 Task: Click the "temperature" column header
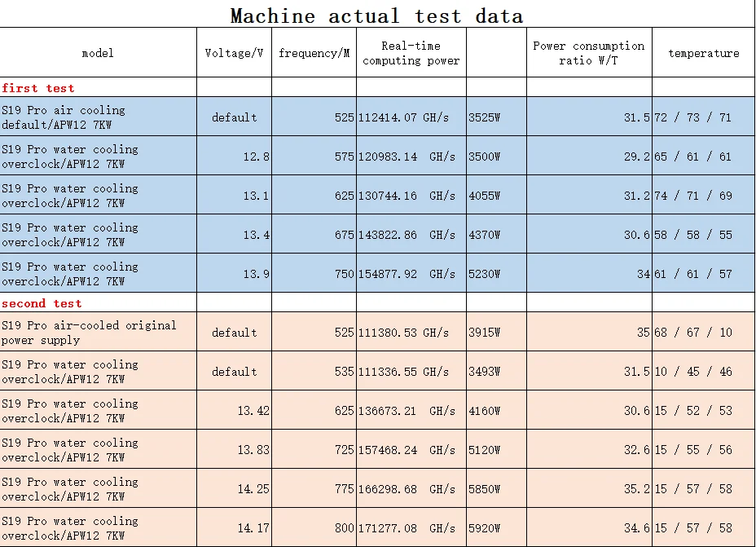pyautogui.click(x=703, y=53)
